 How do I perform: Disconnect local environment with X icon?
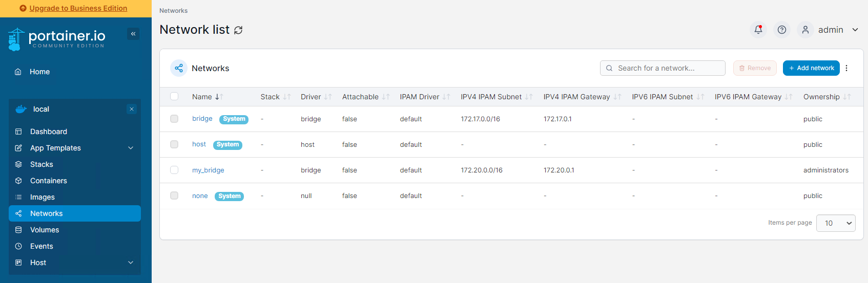tap(132, 109)
